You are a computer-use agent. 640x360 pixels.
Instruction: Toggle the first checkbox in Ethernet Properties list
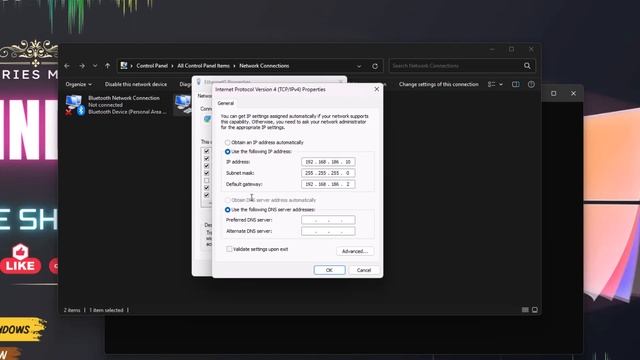(x=207, y=151)
